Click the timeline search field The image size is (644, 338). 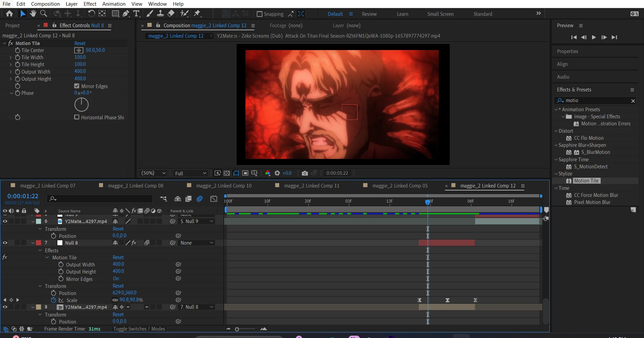[x=100, y=199]
